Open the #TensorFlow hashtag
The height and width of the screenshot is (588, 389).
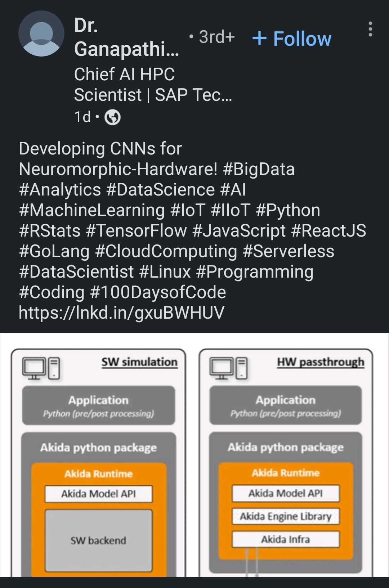click(137, 230)
